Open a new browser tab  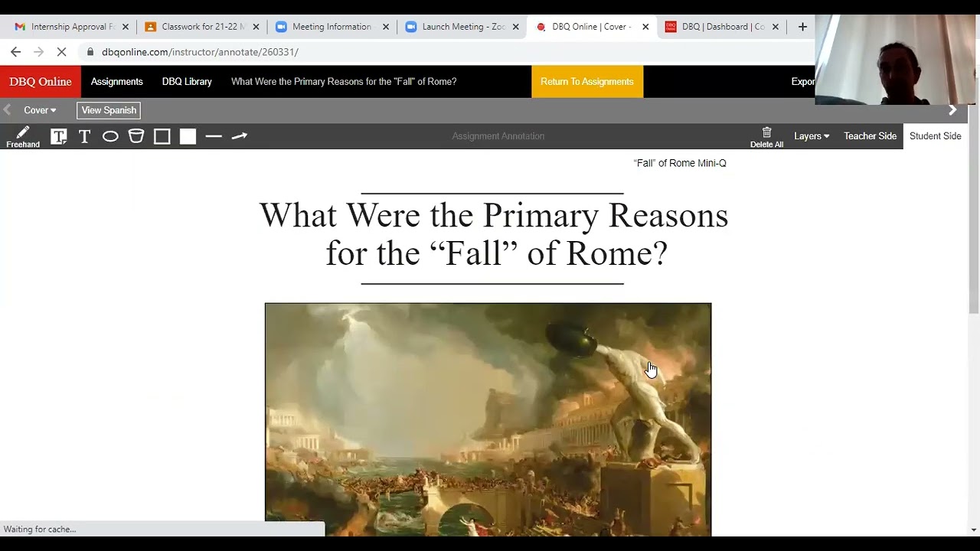click(x=802, y=27)
